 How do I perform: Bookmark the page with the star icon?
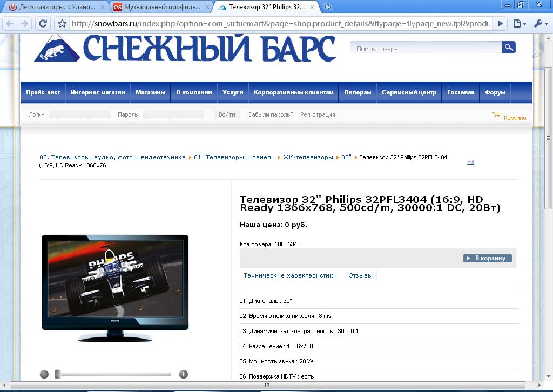tap(62, 24)
